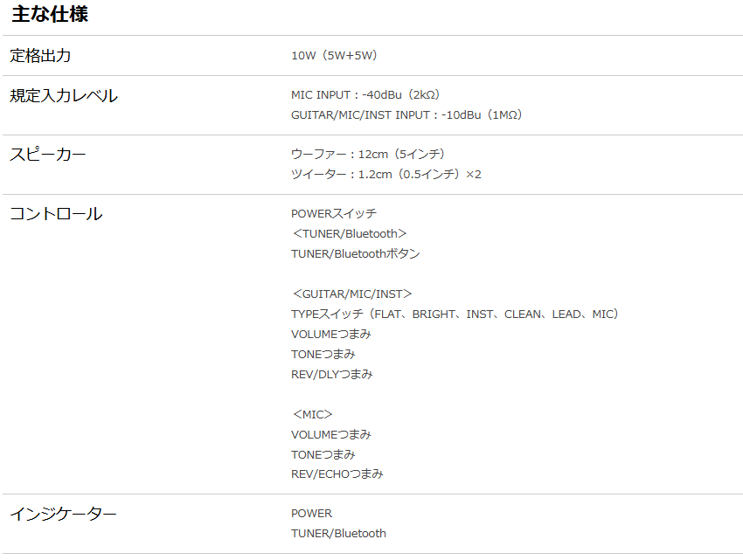Click the TUNER/Bluetoothボタン entry
743x560 pixels.
coord(356,253)
